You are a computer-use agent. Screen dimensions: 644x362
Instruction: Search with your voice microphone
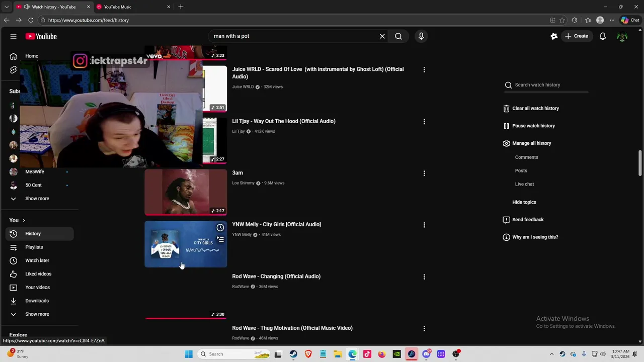[421, 36]
